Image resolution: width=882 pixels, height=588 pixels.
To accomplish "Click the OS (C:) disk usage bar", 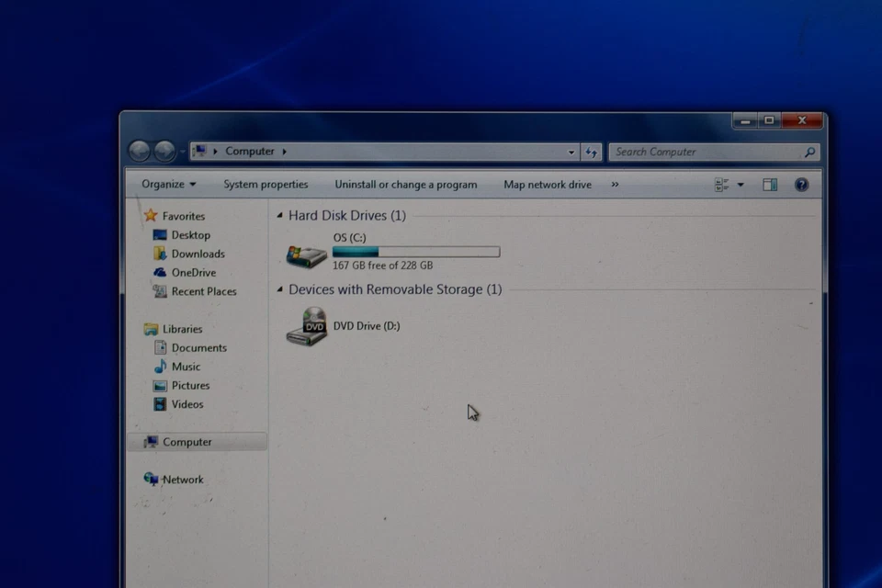I will point(416,251).
